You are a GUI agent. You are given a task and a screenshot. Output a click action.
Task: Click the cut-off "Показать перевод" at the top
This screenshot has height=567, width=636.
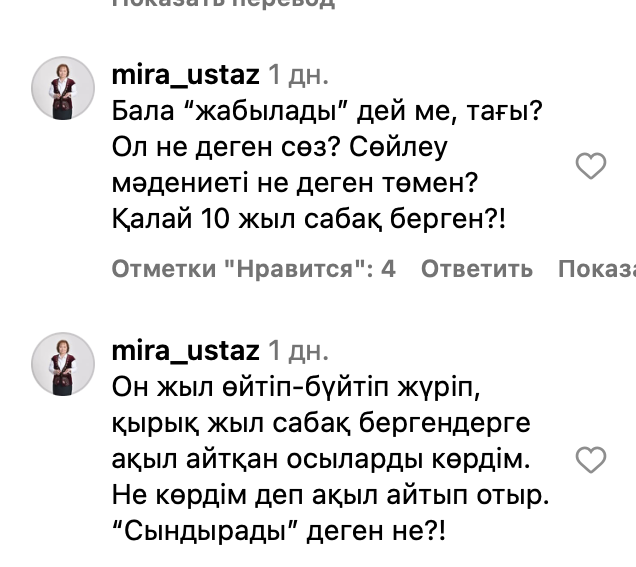click(222, 4)
